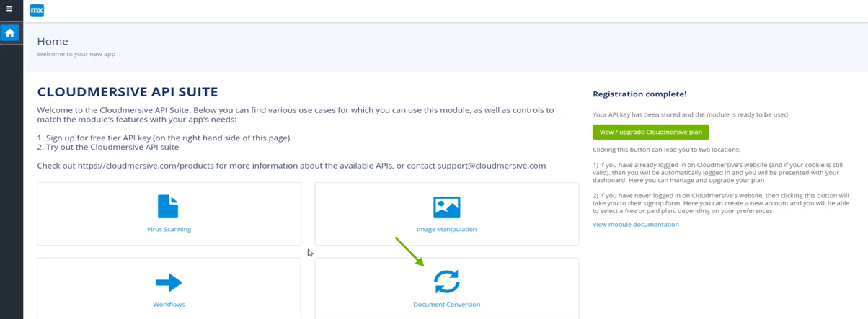Click the 'Your API key has been stored' text
The width and height of the screenshot is (868, 319).
690,114
